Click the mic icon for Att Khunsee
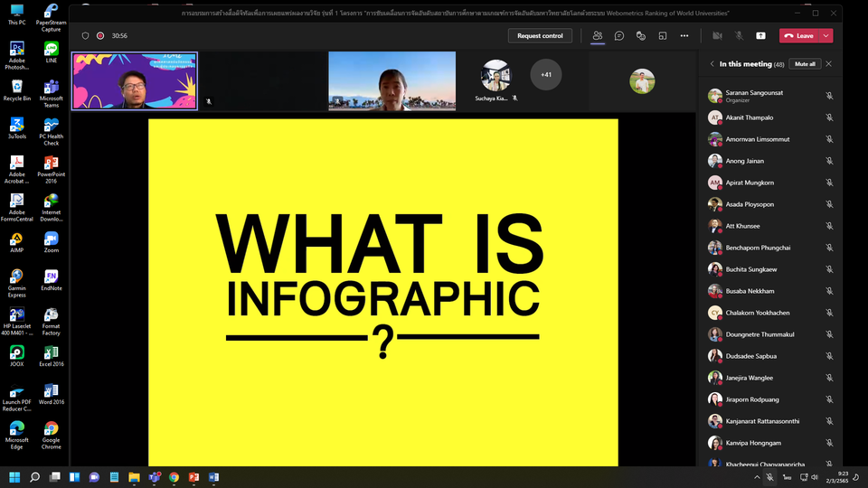This screenshot has height=488, width=868. (829, 226)
